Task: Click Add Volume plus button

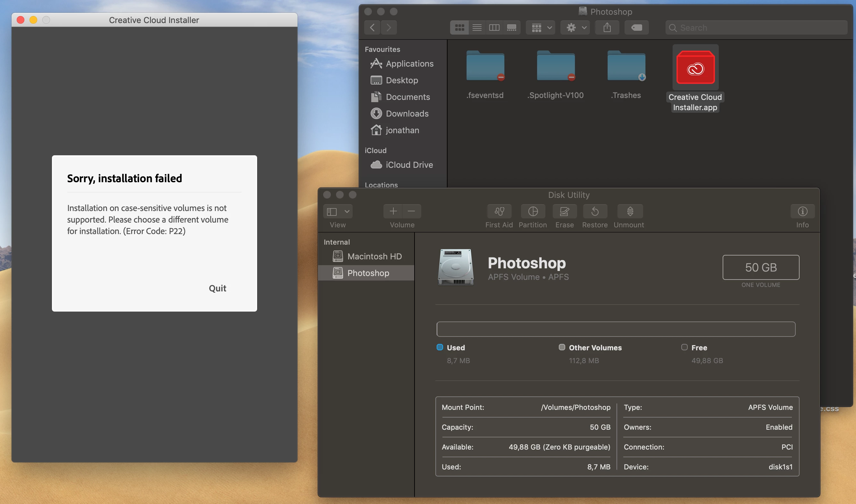Action: coord(393,211)
